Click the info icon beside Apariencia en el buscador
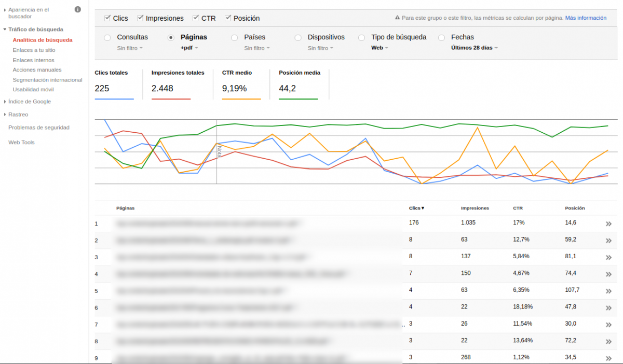This screenshot has height=364, width=623. pyautogui.click(x=78, y=9)
